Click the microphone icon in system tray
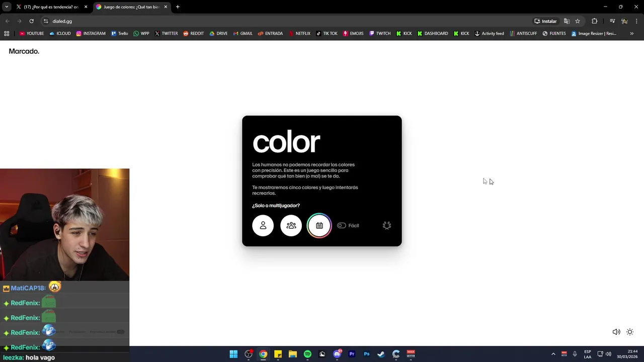Viewport: 644px width, 362px height. tap(575, 354)
